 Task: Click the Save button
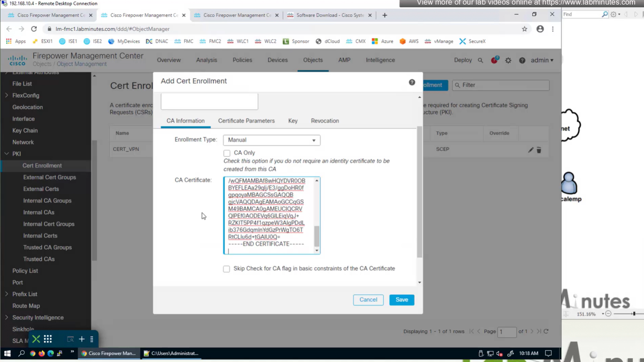point(402,300)
